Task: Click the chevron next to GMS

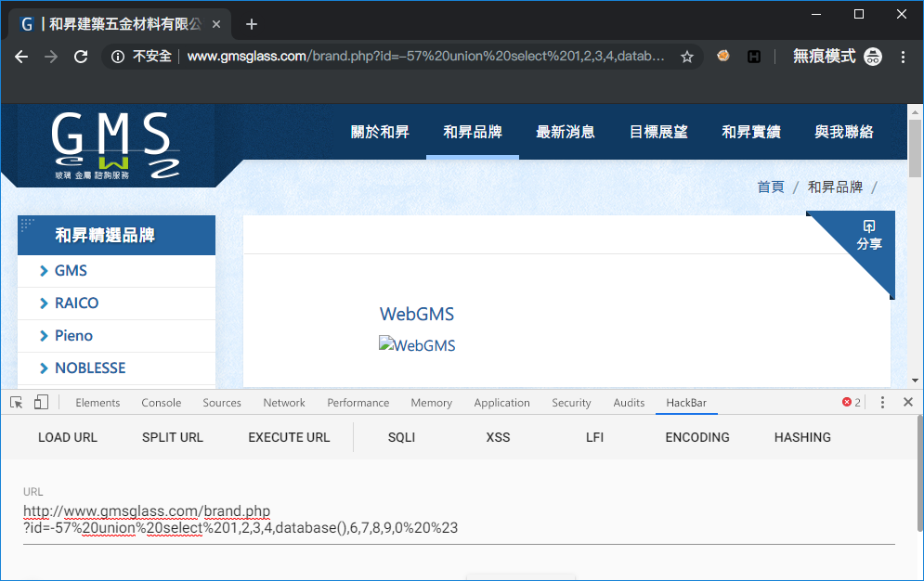Action: coord(44,271)
